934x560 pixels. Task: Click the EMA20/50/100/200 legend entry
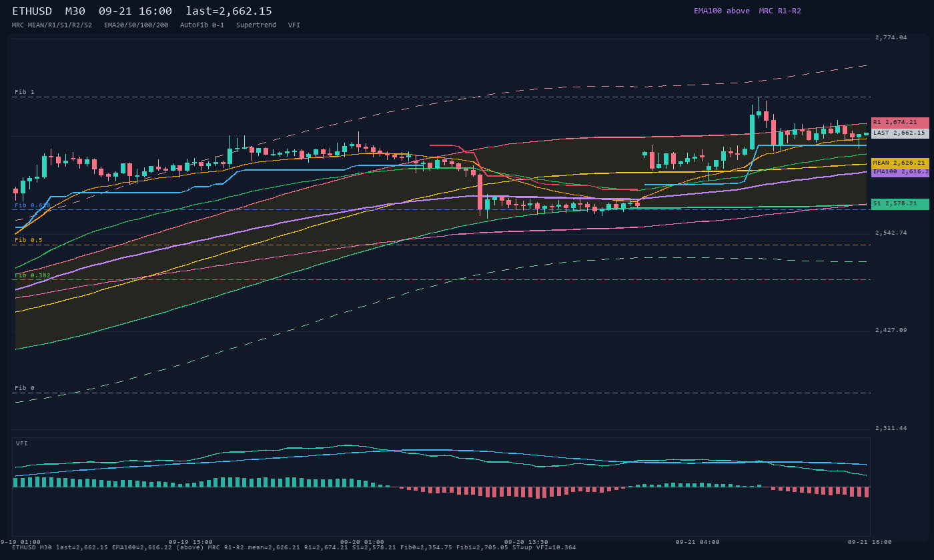tap(136, 25)
